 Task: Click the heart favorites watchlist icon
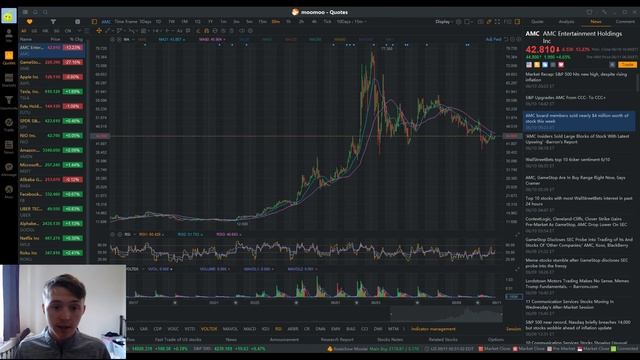point(29,22)
